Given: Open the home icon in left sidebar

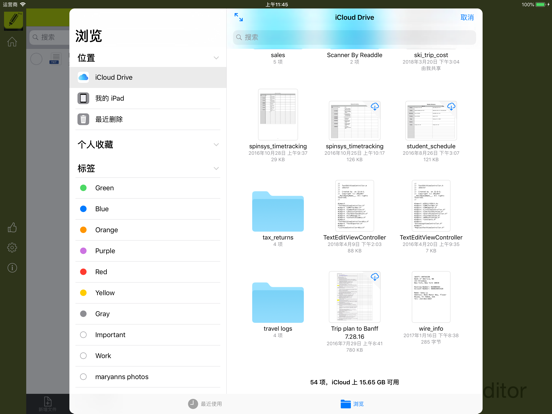Looking at the screenshot, I should click(12, 42).
